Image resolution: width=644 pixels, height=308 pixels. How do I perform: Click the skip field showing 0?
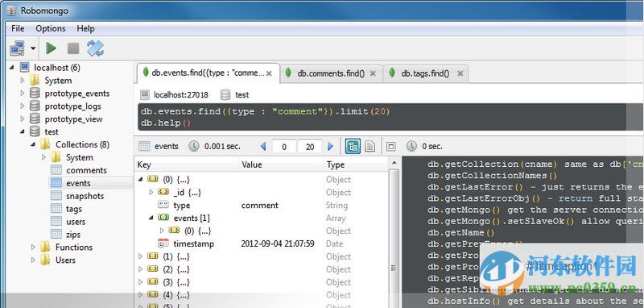[x=284, y=147]
